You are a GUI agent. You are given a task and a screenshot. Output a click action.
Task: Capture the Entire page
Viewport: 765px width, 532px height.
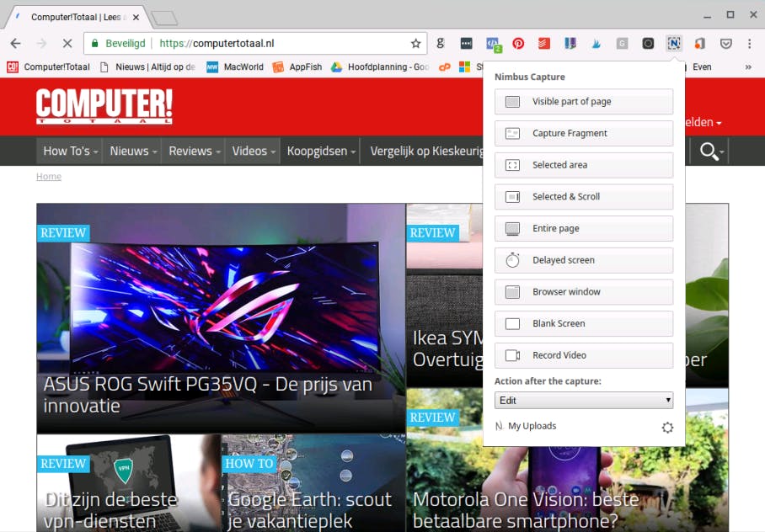click(584, 228)
